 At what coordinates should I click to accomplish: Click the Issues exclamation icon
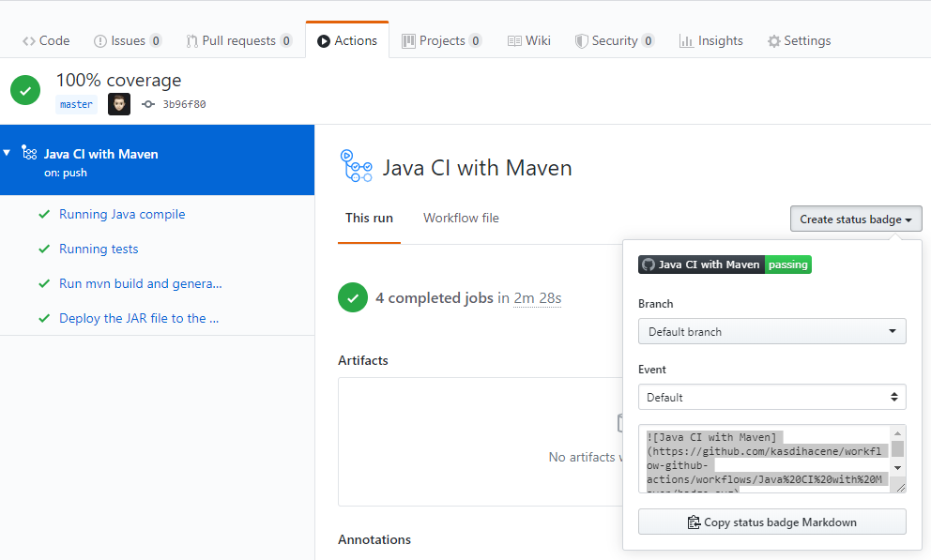pos(99,41)
